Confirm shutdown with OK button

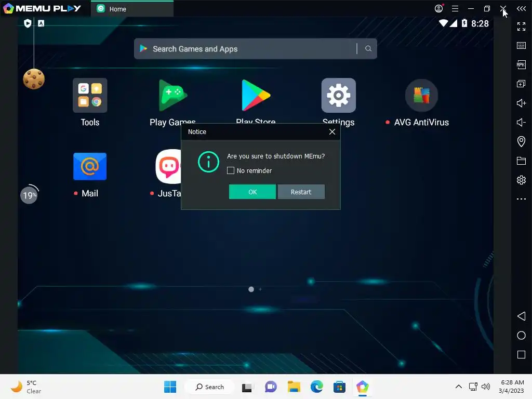252,192
